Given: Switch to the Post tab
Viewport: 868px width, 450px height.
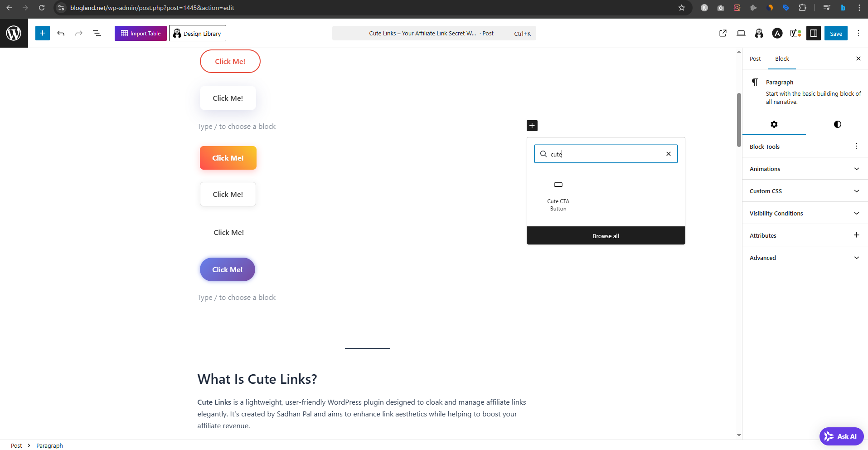Looking at the screenshot, I should point(755,59).
